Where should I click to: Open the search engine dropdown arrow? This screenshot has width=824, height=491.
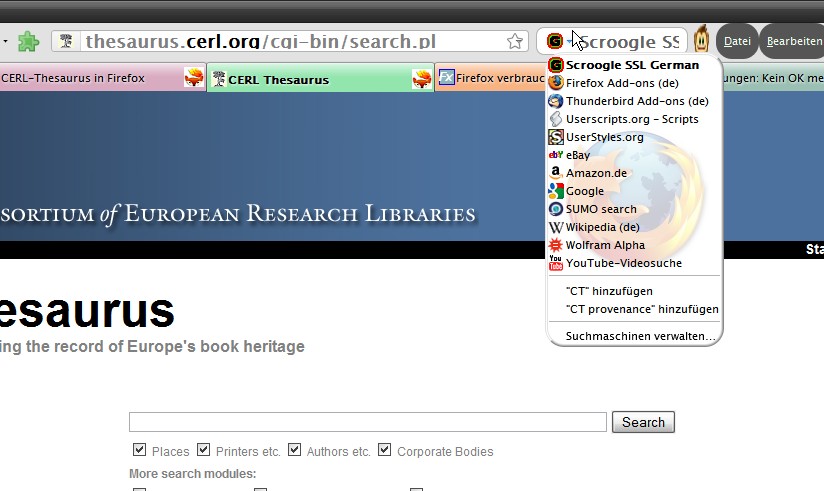[x=569, y=42]
